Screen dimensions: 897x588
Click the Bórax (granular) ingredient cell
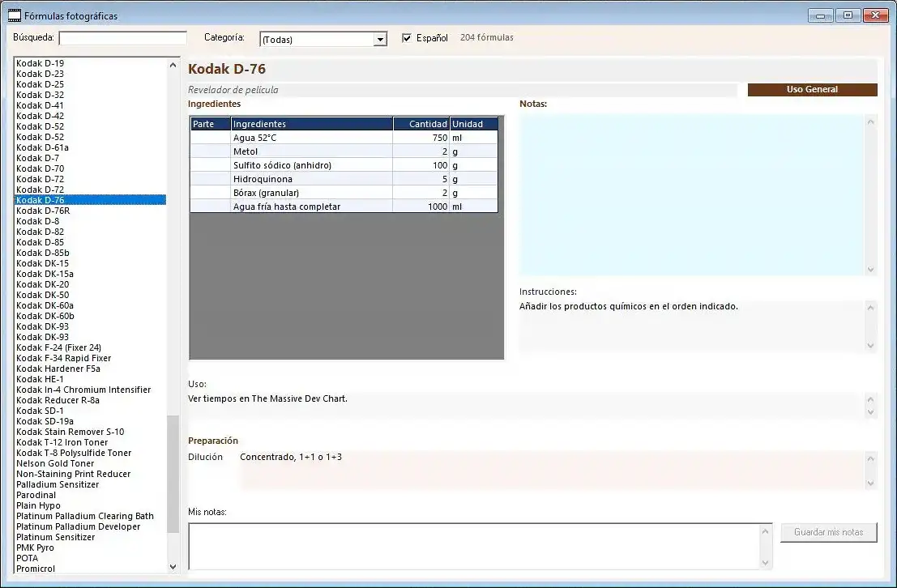pos(312,193)
